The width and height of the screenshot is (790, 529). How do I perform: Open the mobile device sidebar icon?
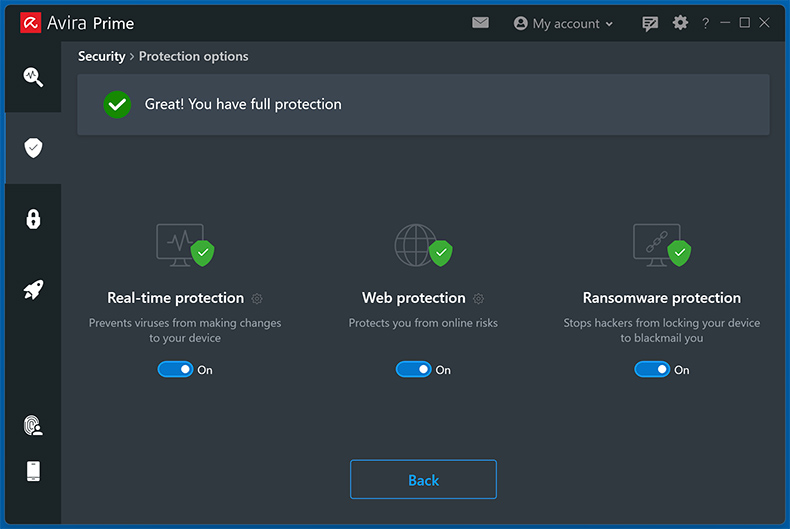[33, 471]
